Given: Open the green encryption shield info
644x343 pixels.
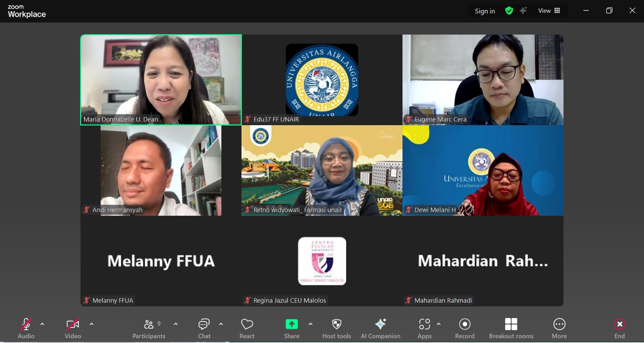Looking at the screenshot, I should click(509, 11).
